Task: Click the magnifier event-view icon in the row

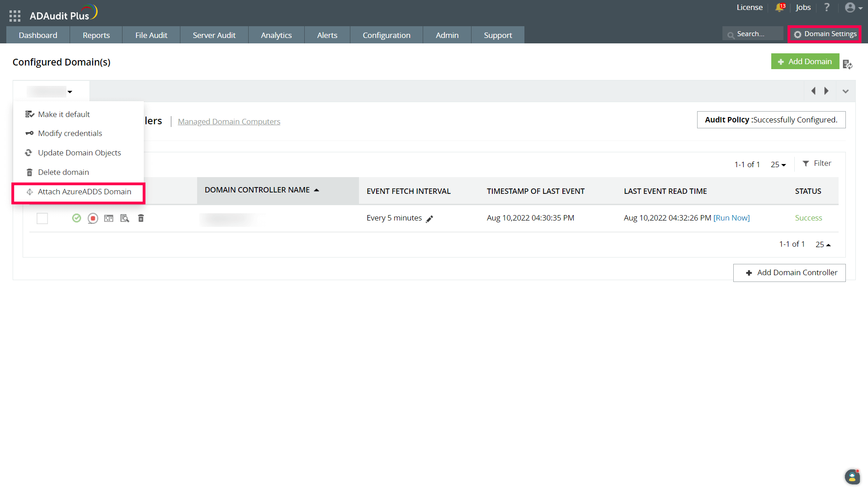Action: (125, 218)
